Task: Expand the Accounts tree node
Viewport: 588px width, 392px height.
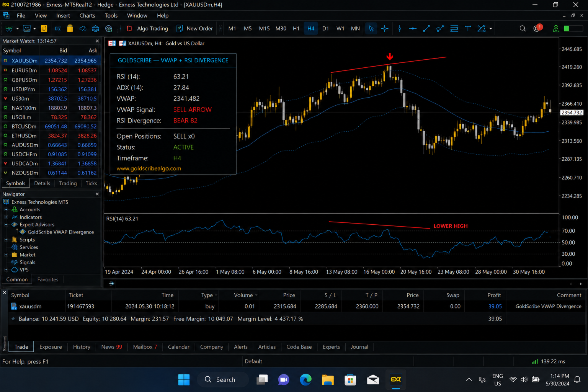Action: click(6, 210)
